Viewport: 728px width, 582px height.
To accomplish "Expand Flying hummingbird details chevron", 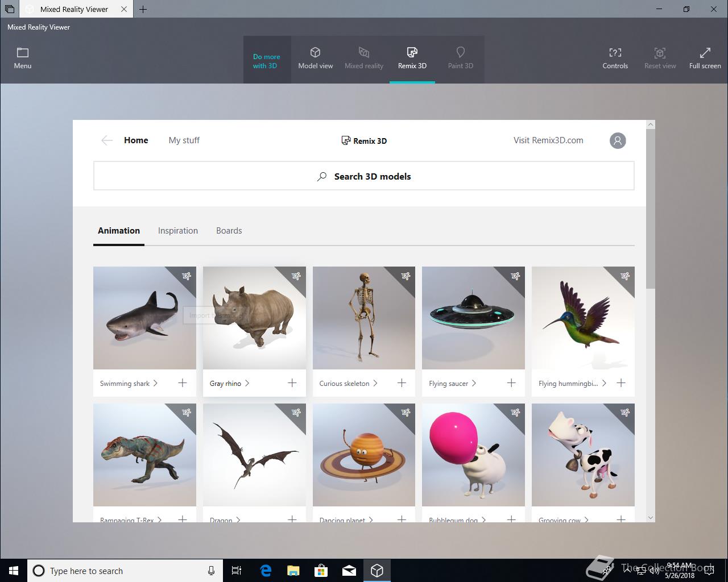I will tap(604, 383).
